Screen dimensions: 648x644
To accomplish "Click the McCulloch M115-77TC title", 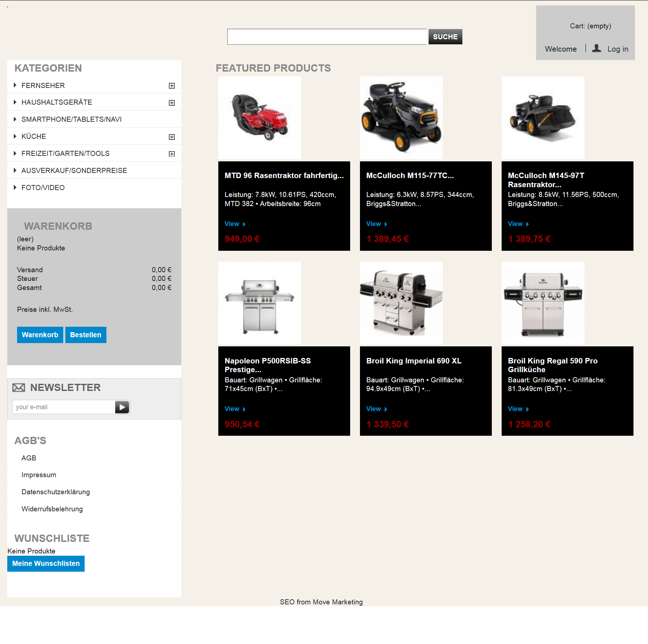I will point(410,176).
